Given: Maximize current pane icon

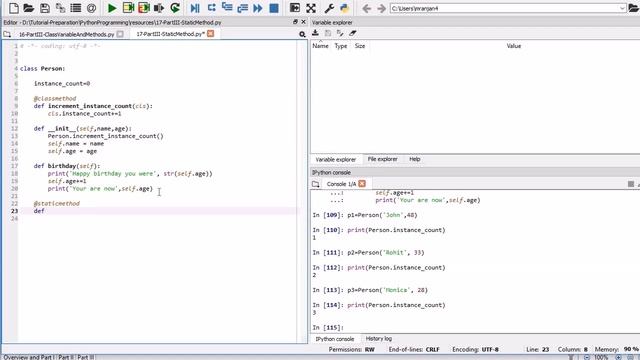Looking at the screenshot, I should (x=295, y=8).
